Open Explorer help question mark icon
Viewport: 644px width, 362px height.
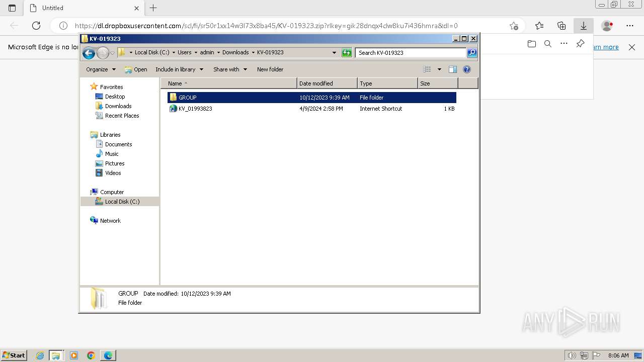[467, 69]
